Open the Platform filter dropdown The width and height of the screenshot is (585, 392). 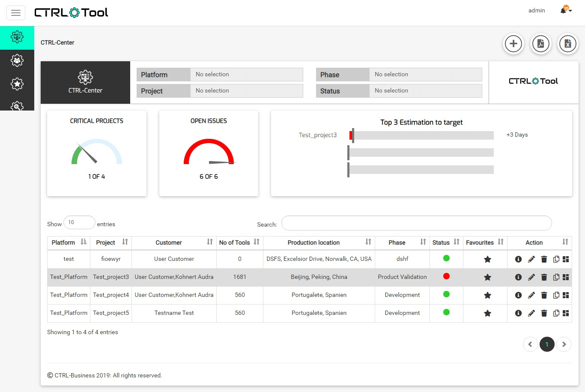click(x=246, y=75)
